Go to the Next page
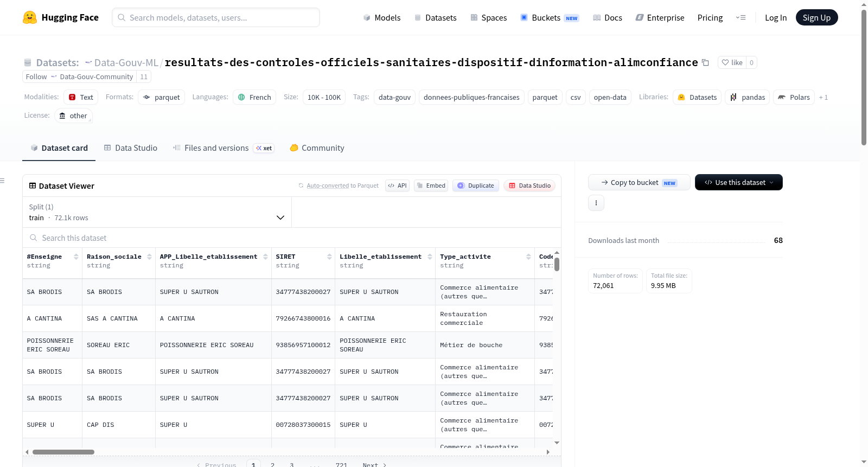 (x=374, y=465)
